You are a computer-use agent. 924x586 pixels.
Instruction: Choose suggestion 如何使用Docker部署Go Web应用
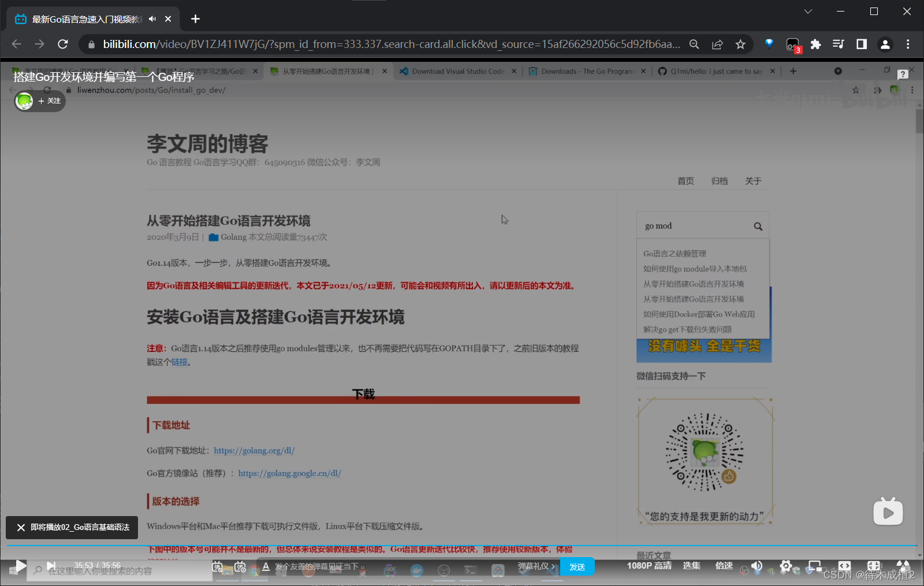pyautogui.click(x=699, y=314)
